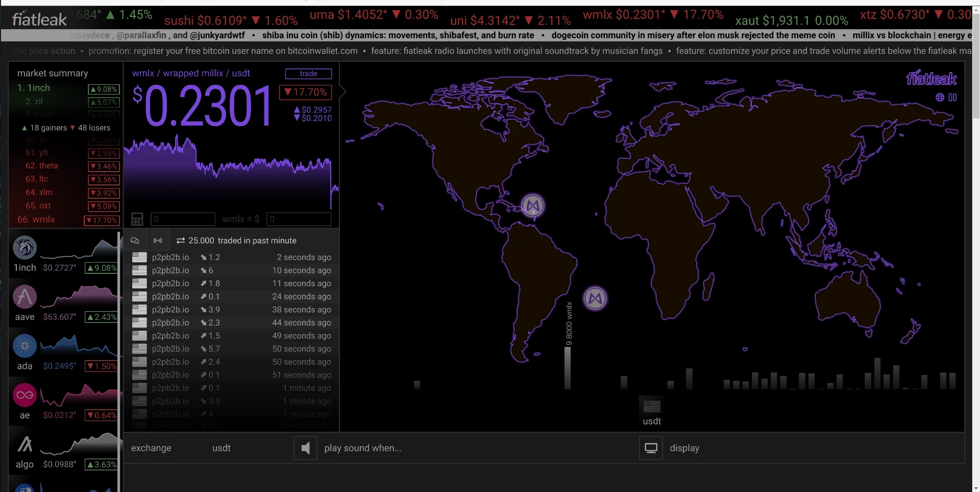Open dogecoin community in misery headline
This screenshot has height=492, width=980.
tap(693, 35)
